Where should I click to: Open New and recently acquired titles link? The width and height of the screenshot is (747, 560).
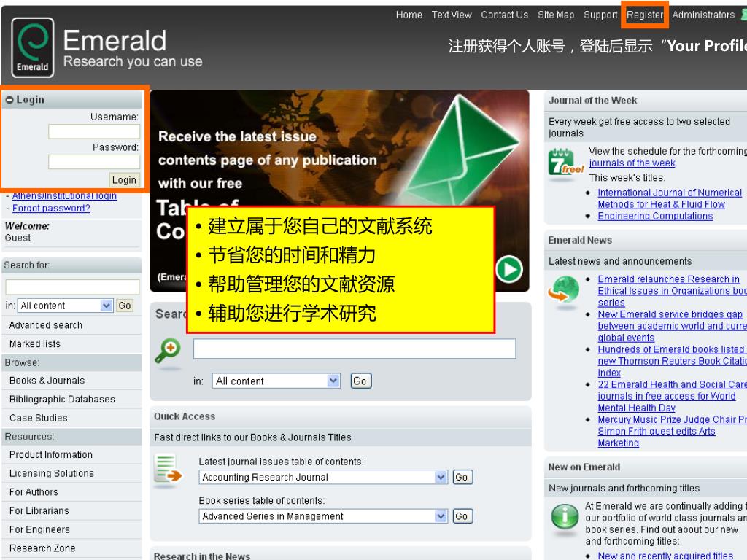coord(665,555)
